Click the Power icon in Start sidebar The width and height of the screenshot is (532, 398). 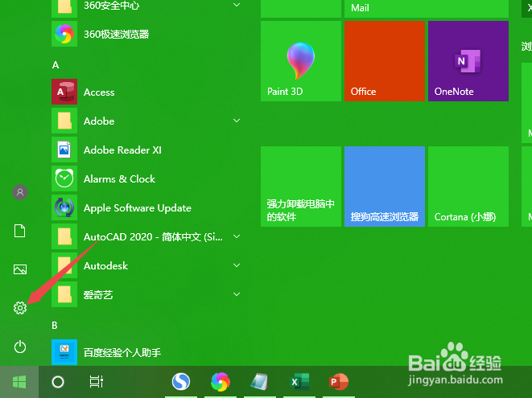pos(20,347)
